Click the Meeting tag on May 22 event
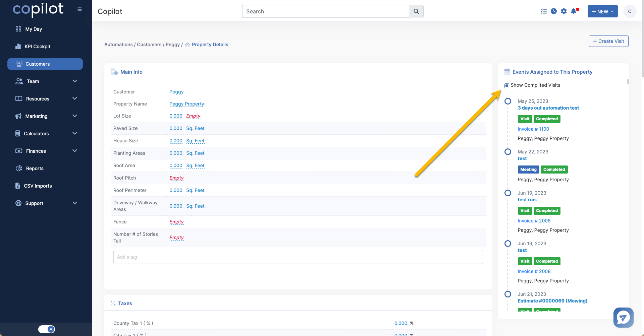Image resolution: width=644 pixels, height=336 pixels. click(x=528, y=170)
